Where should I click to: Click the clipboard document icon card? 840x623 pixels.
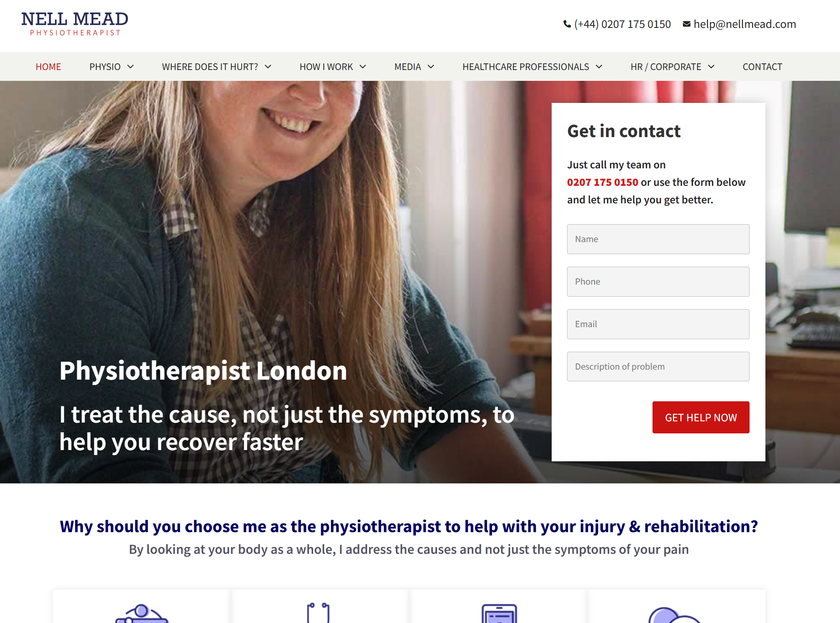click(499, 607)
